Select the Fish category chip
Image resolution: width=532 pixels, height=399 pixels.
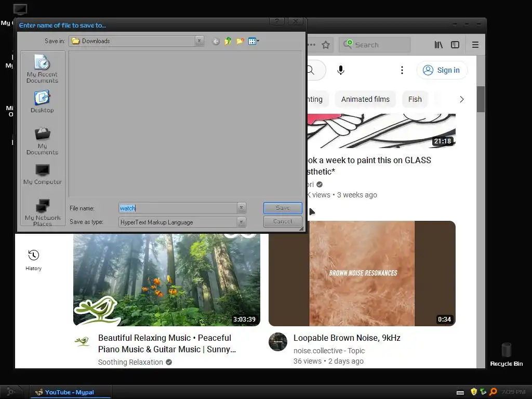click(415, 99)
